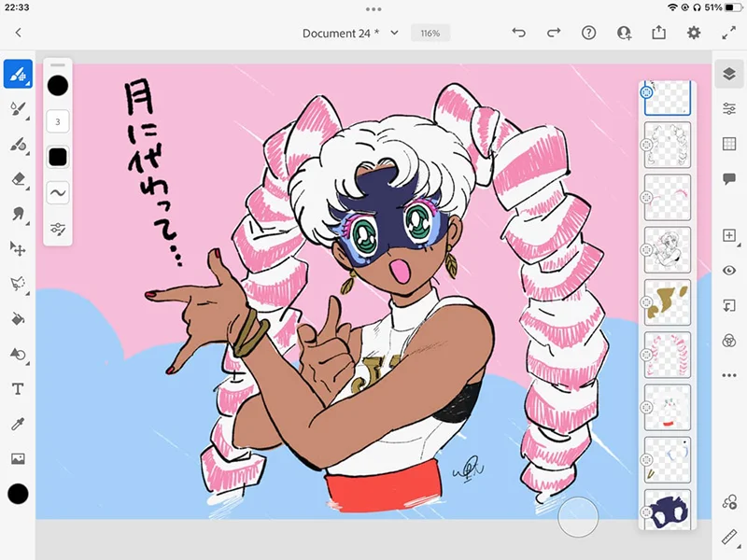The height and width of the screenshot is (560, 747).
Task: Add a new layer with plus icon
Action: [729, 235]
